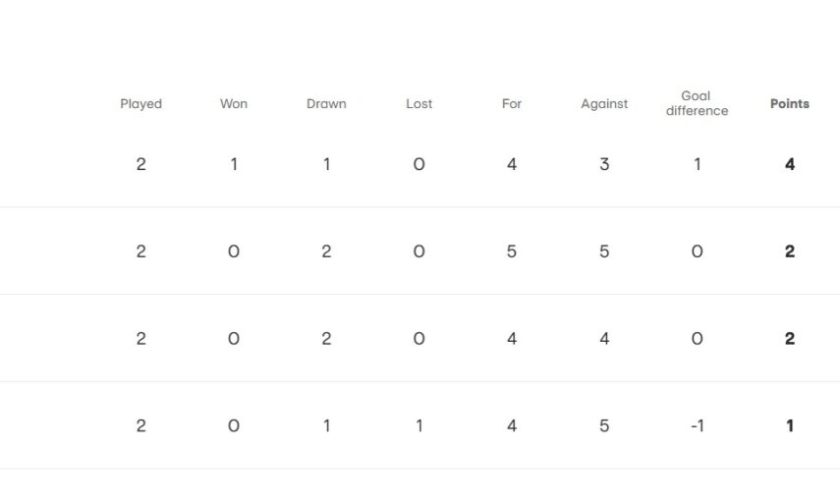Click the Lost column header
This screenshot has height=504, width=840.
[419, 104]
